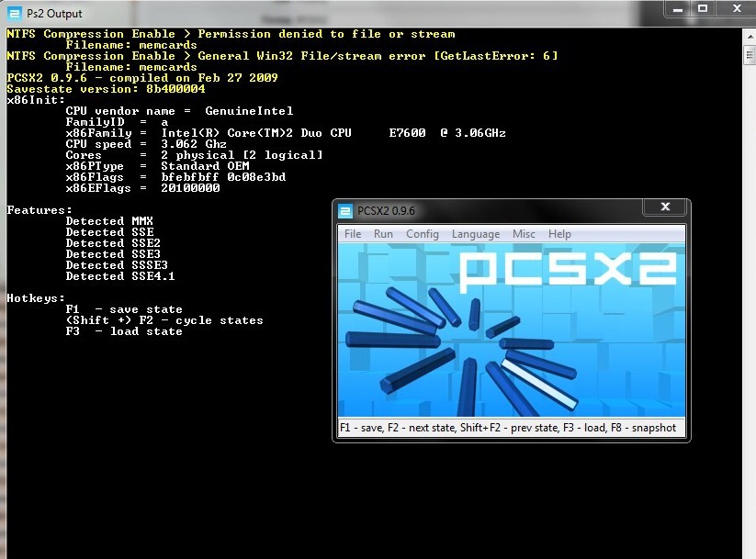Screen dimensions: 756x559
Task: Open the Help menu in PCSX2
Action: tap(559, 234)
